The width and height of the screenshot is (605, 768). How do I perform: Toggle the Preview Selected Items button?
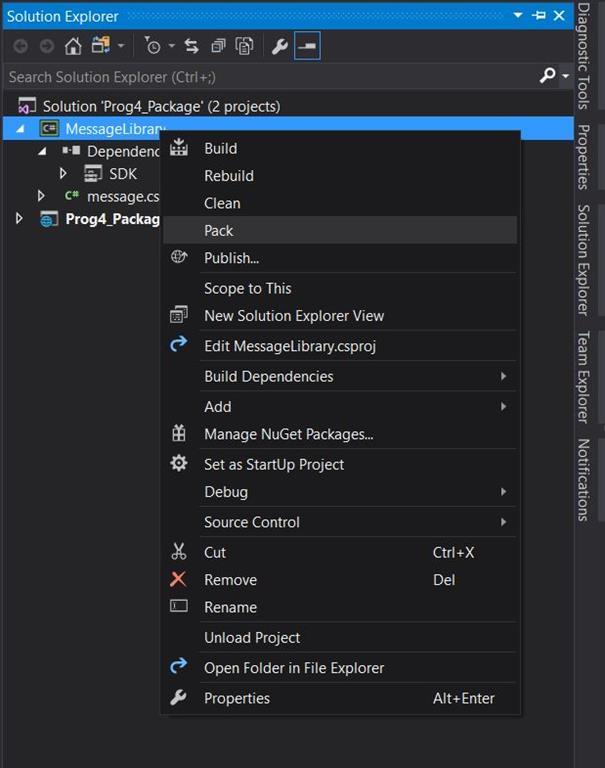pos(307,46)
